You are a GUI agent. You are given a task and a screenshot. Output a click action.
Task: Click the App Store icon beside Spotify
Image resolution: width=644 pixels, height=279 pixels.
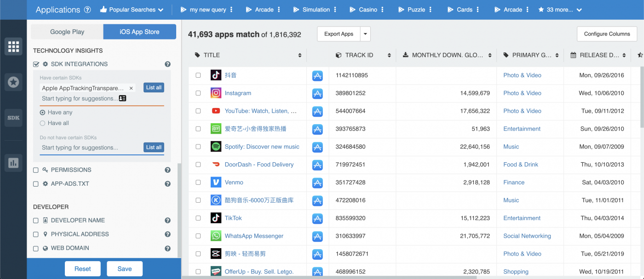pyautogui.click(x=317, y=147)
